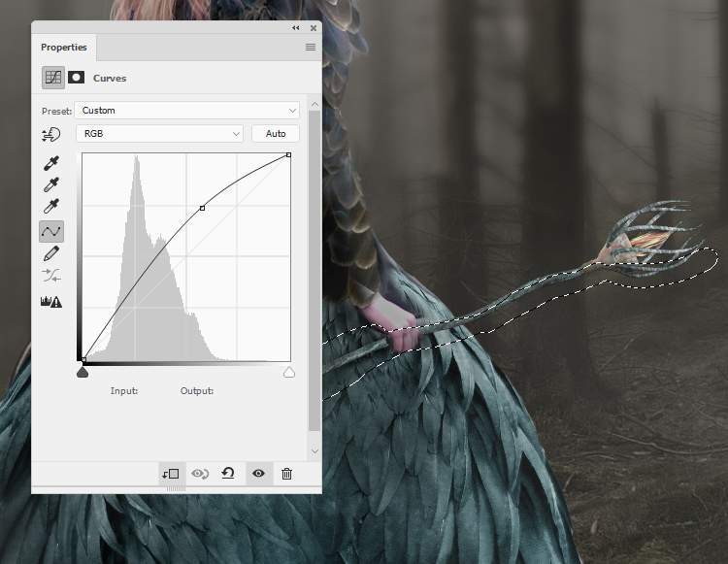Select the white point eyedropper
Viewport: 728px width, 564px height.
coord(51,206)
